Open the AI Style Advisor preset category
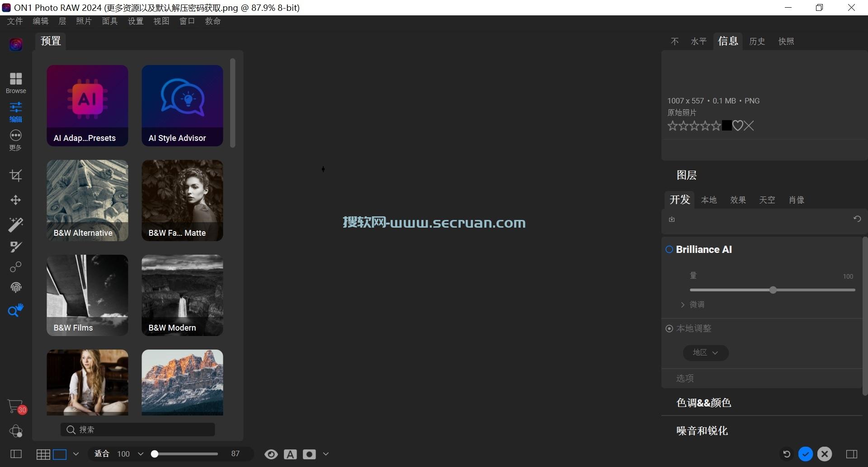The width and height of the screenshot is (868, 467). 182,106
